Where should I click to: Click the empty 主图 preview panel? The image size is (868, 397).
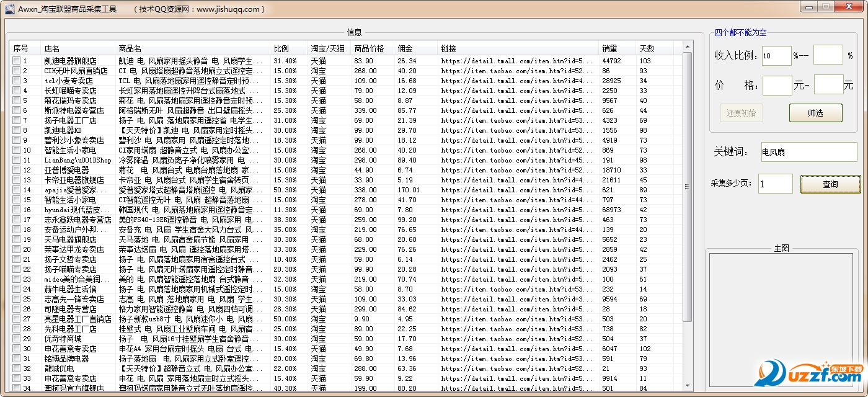tap(781, 319)
